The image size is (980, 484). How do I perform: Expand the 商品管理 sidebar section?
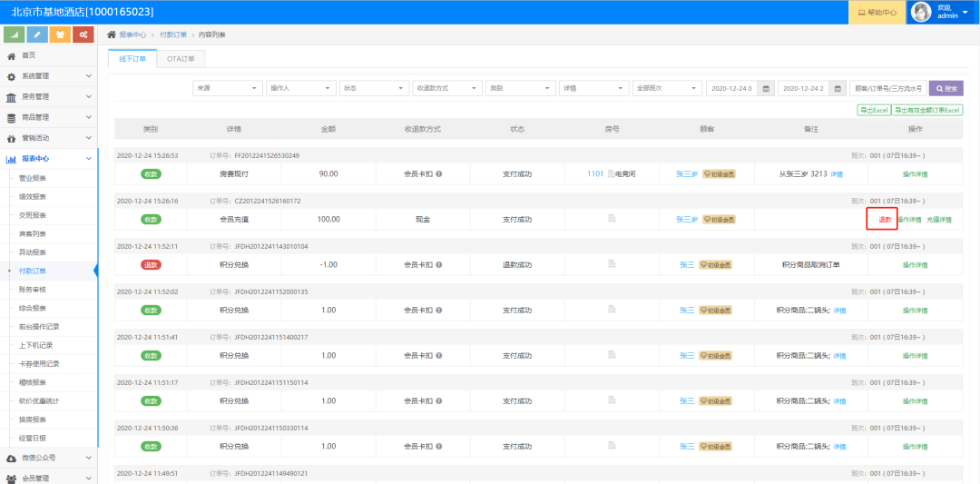tap(49, 117)
